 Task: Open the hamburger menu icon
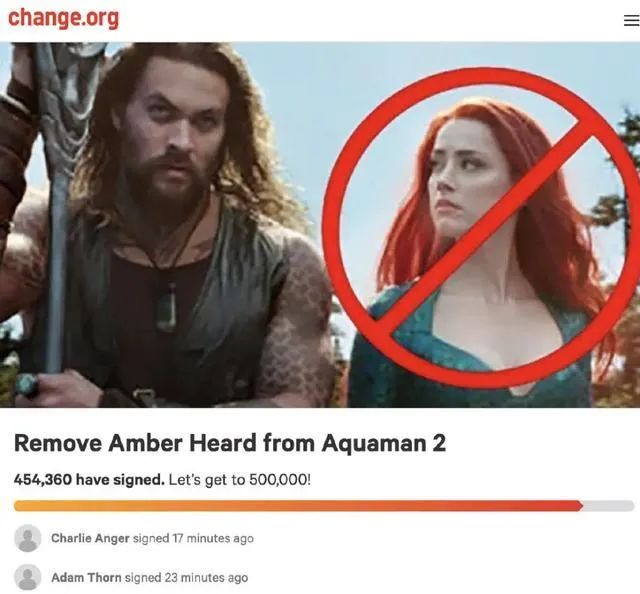[x=632, y=20]
